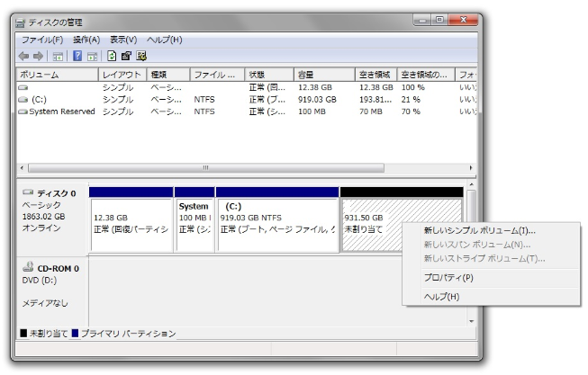Click the Refresh toolbar icon

(x=111, y=57)
